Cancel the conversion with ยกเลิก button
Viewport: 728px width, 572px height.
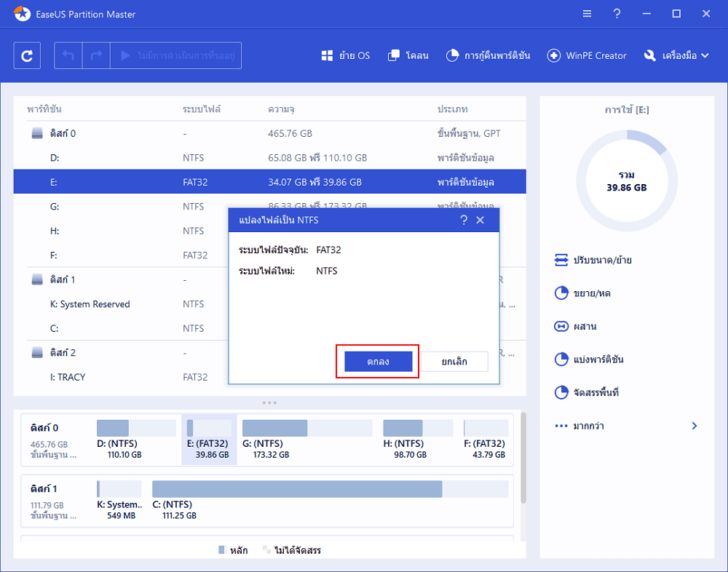pos(454,362)
